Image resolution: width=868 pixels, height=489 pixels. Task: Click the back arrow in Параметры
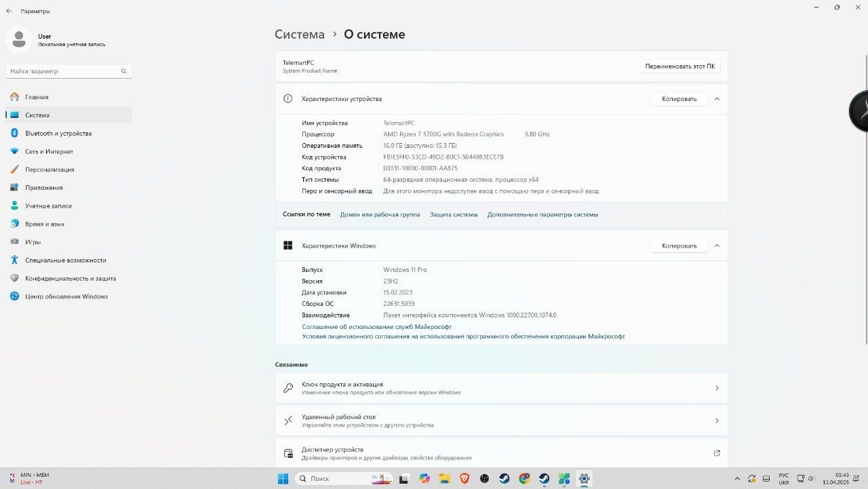coord(9,11)
